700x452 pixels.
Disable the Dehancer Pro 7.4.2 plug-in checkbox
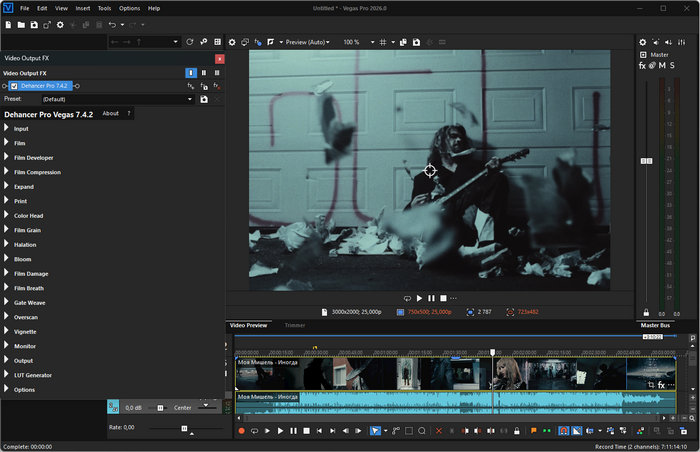14,86
